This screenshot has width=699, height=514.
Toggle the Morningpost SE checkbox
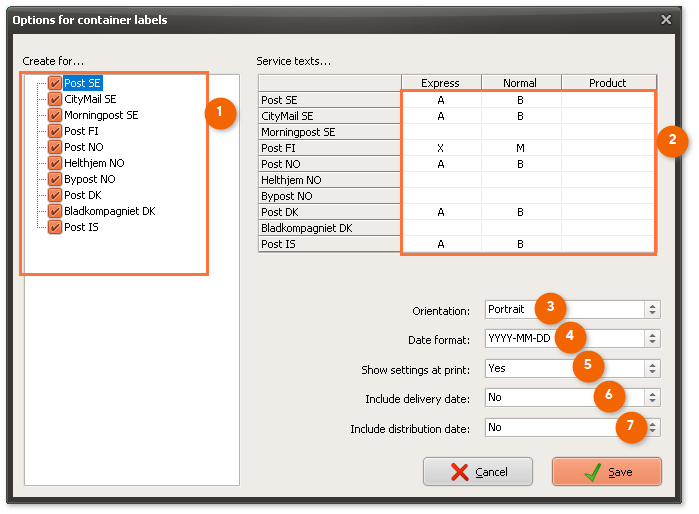pyautogui.click(x=55, y=115)
